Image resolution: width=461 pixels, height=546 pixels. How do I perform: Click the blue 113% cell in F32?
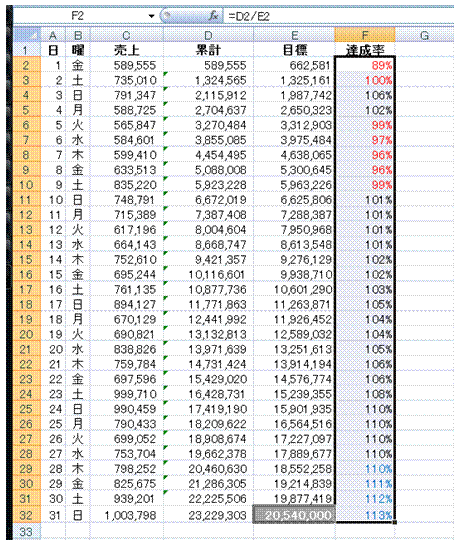click(x=365, y=515)
